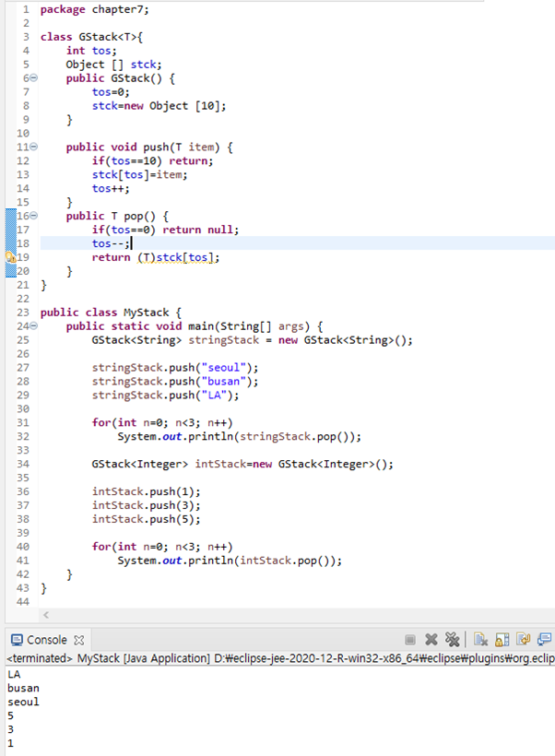This screenshot has width=555, height=756.
Task: Click console output line '3'
Action: click(11, 729)
